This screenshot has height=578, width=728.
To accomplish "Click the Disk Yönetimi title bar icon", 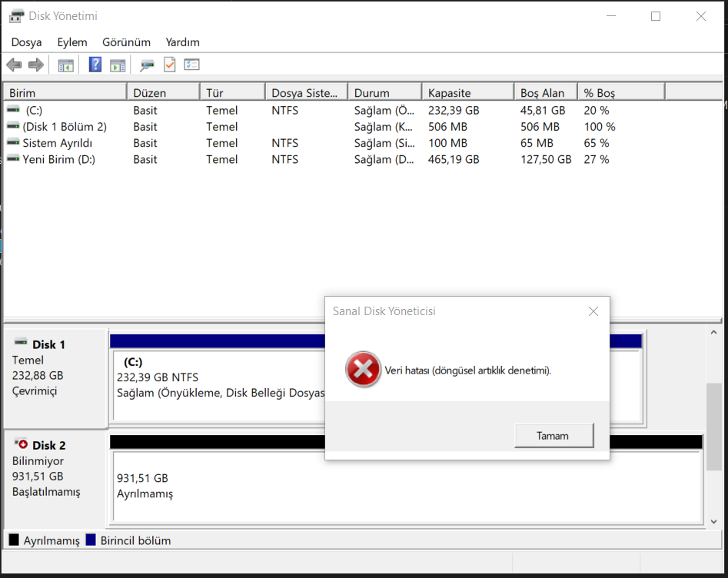I will click(15, 15).
